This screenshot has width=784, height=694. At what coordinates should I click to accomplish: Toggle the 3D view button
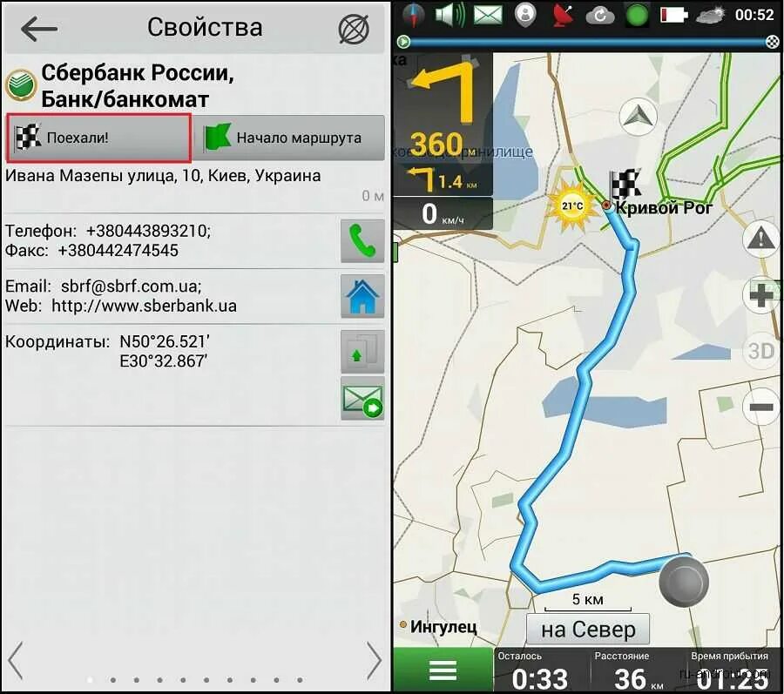pos(761,351)
